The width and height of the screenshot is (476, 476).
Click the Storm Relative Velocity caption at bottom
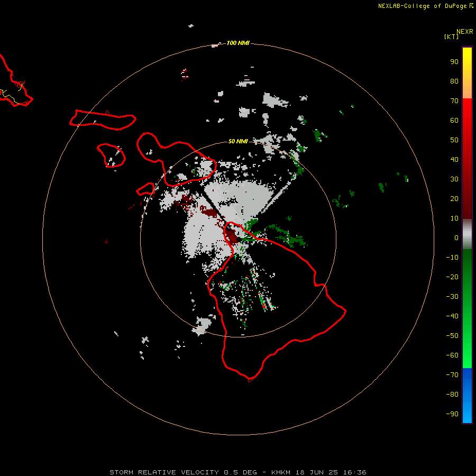coord(238,472)
